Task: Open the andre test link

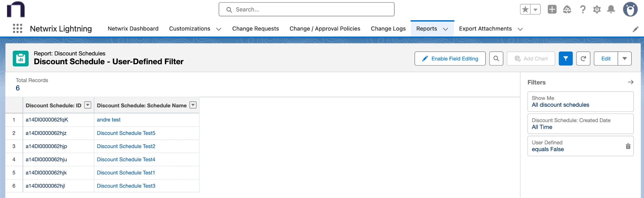Action: (108, 120)
